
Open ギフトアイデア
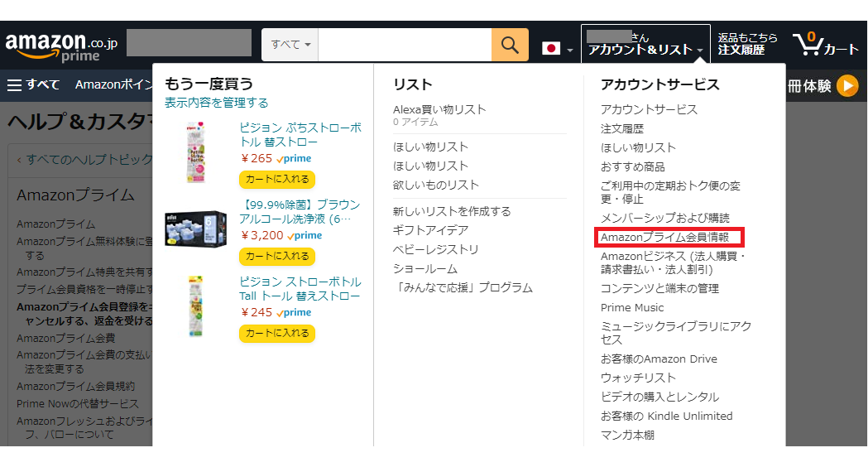[x=430, y=230]
